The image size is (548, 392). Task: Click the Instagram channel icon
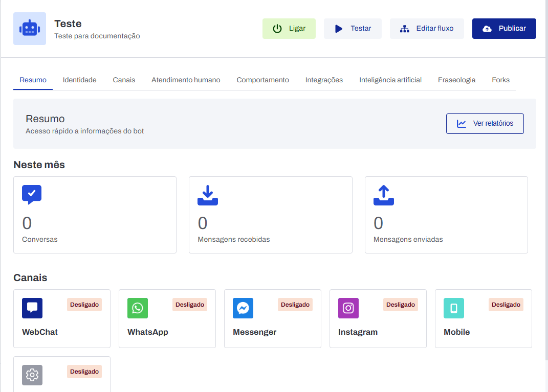tap(348, 308)
